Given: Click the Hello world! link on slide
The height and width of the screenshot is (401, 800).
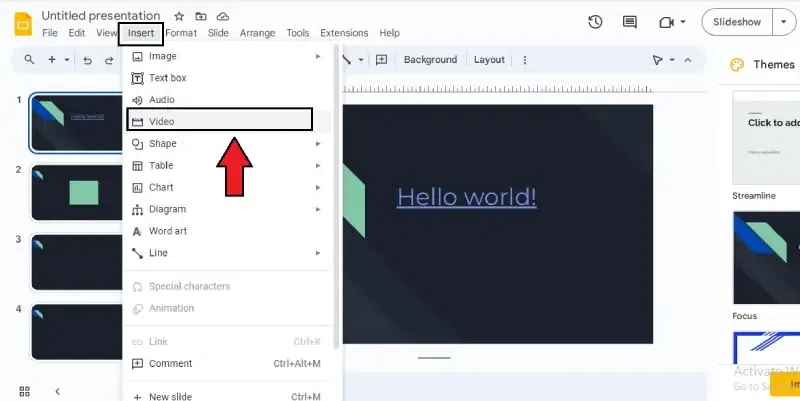Looking at the screenshot, I should (467, 197).
